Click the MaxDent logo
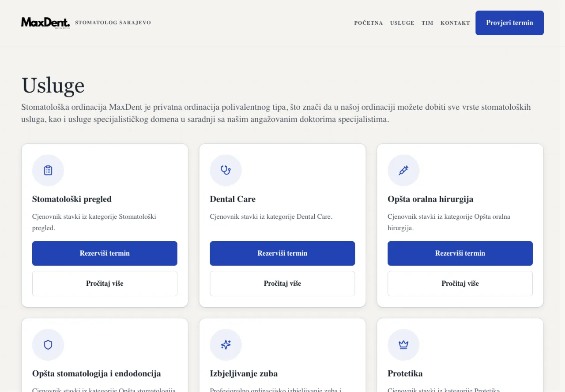 coord(45,22)
